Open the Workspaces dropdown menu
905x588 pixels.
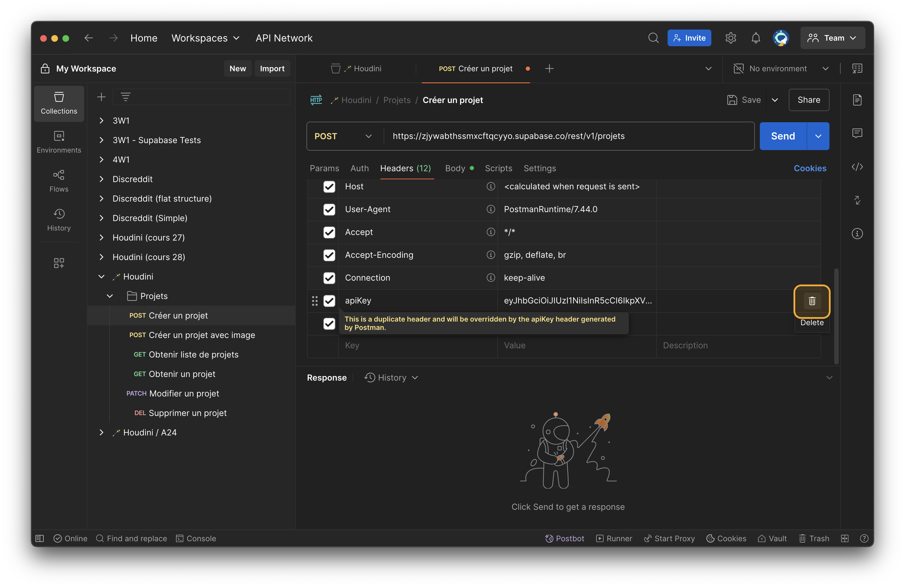click(x=205, y=38)
